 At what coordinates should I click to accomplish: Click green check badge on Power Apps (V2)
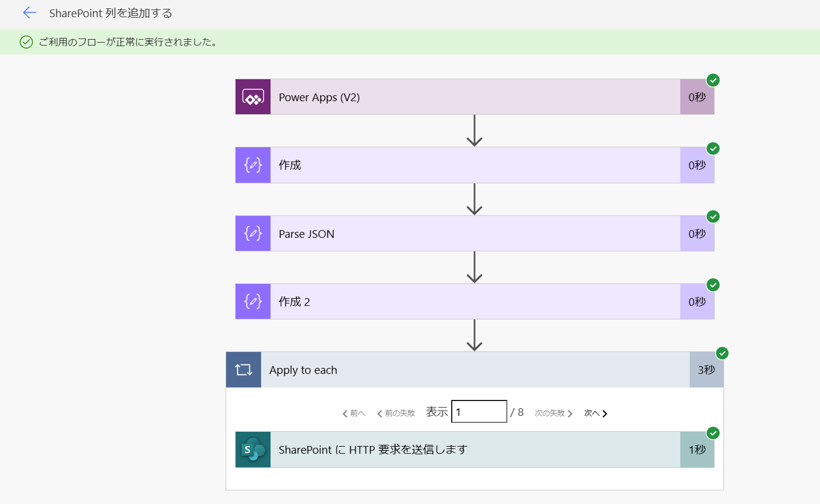(713, 80)
